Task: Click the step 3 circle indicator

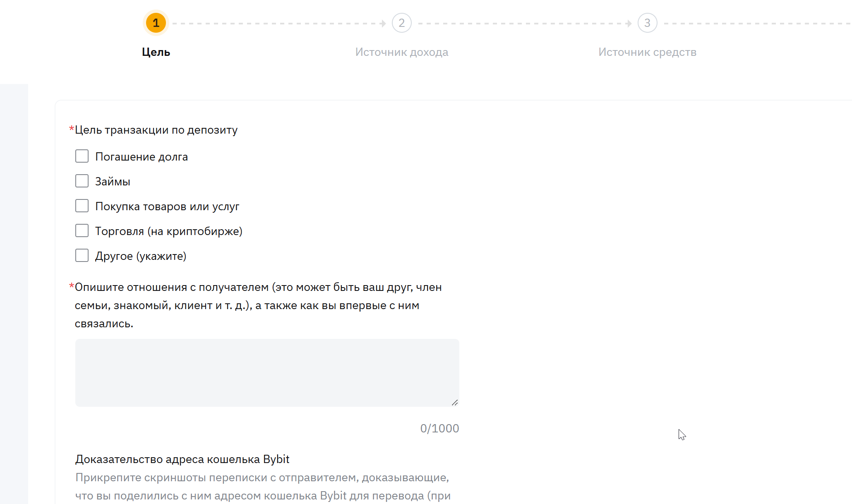Action: click(x=647, y=23)
